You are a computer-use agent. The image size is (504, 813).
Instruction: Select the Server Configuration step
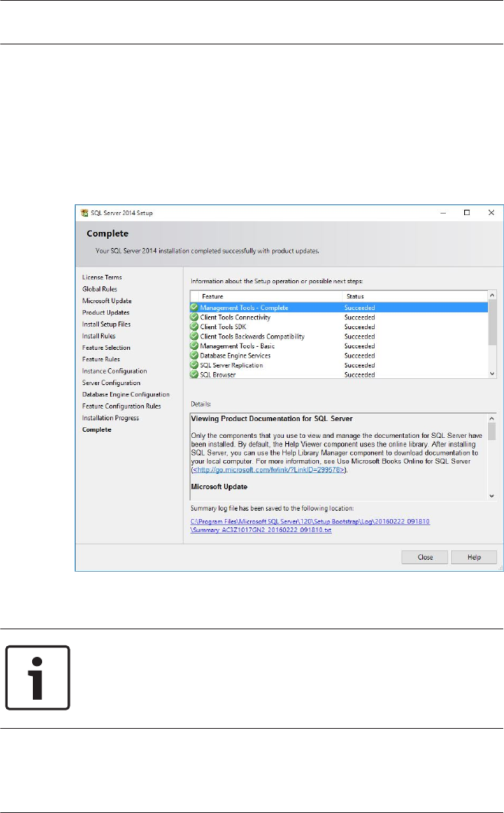[x=112, y=384]
